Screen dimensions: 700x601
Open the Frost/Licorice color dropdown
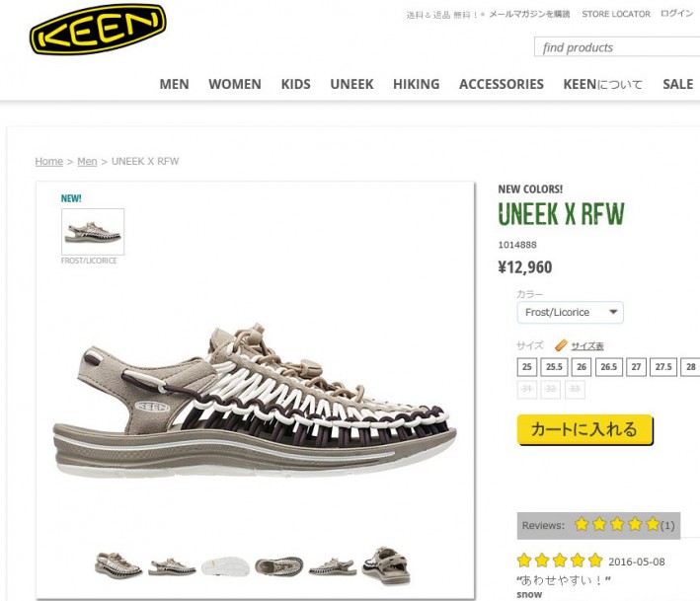[570, 312]
